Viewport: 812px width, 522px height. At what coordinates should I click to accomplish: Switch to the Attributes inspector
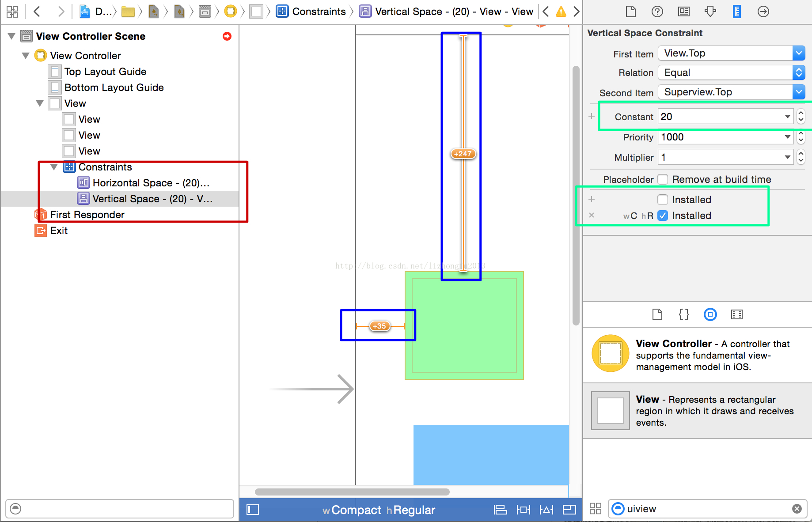[x=710, y=11]
